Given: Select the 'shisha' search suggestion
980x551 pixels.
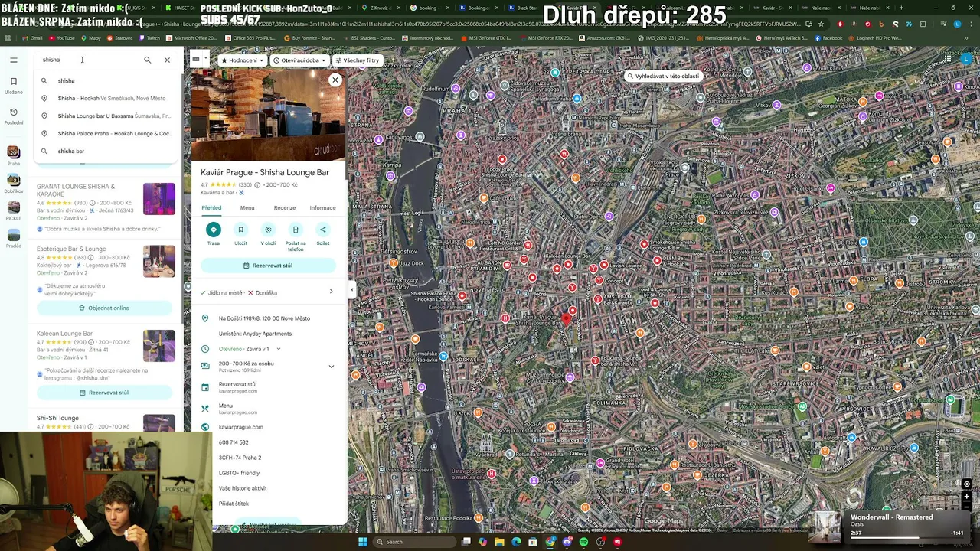Looking at the screenshot, I should pos(106,80).
